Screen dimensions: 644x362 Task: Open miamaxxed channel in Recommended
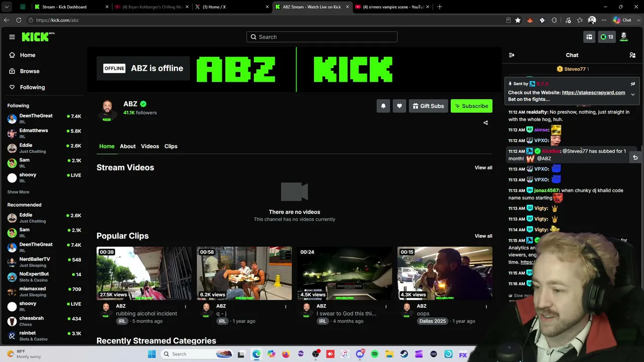pyautogui.click(x=44, y=292)
